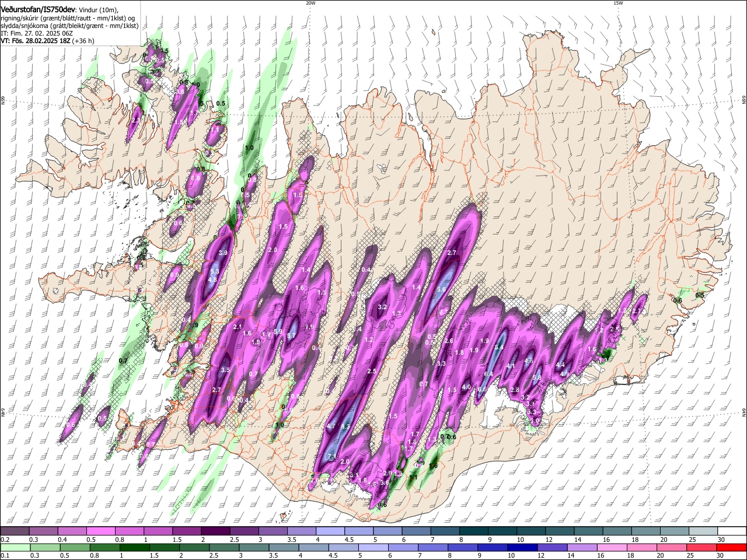
Task: Pick the darkest green 1 swatch in rain legend
Action: point(135,547)
